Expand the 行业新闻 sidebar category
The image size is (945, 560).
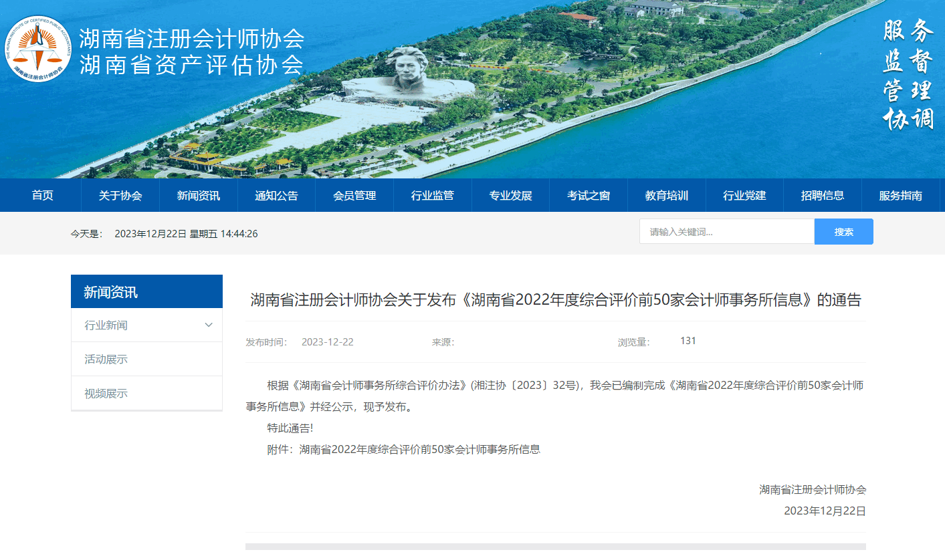pyautogui.click(x=146, y=325)
